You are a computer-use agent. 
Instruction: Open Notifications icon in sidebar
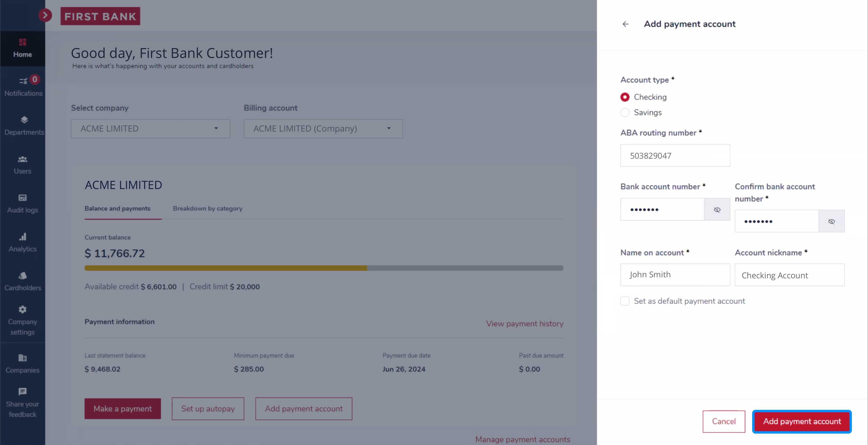coord(23,81)
